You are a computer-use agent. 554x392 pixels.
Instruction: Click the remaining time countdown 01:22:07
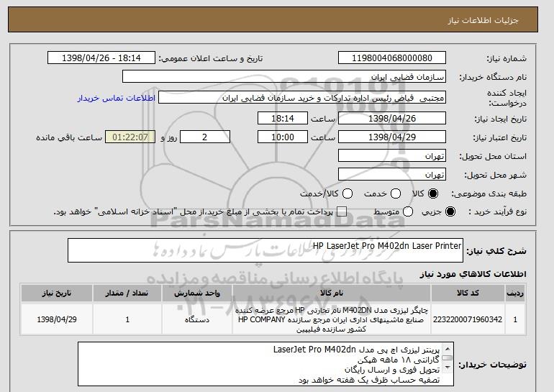pos(130,137)
